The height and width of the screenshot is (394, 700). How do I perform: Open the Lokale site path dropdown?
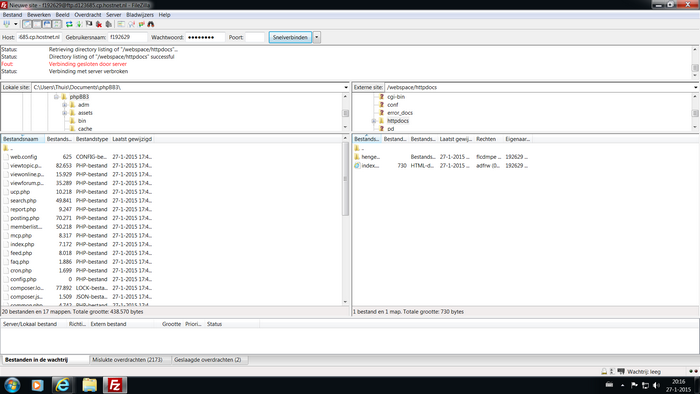pos(346,87)
